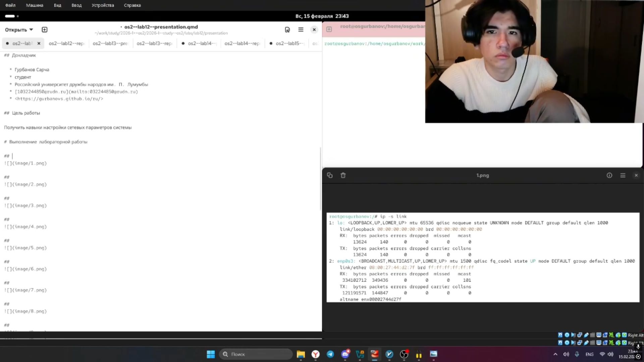This screenshot has width=644, height=362.
Task: Open the Файл menu
Action: tap(10, 5)
